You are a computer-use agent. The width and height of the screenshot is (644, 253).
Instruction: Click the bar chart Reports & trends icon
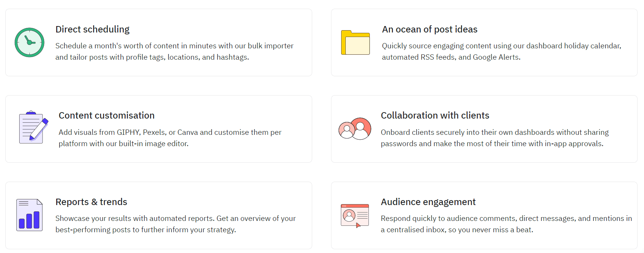(29, 215)
